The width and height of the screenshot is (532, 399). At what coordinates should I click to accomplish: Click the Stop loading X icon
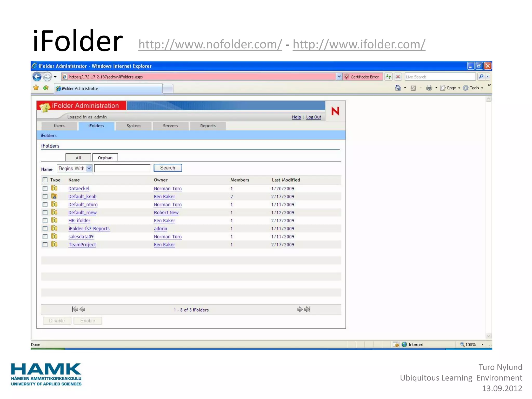[x=398, y=77]
